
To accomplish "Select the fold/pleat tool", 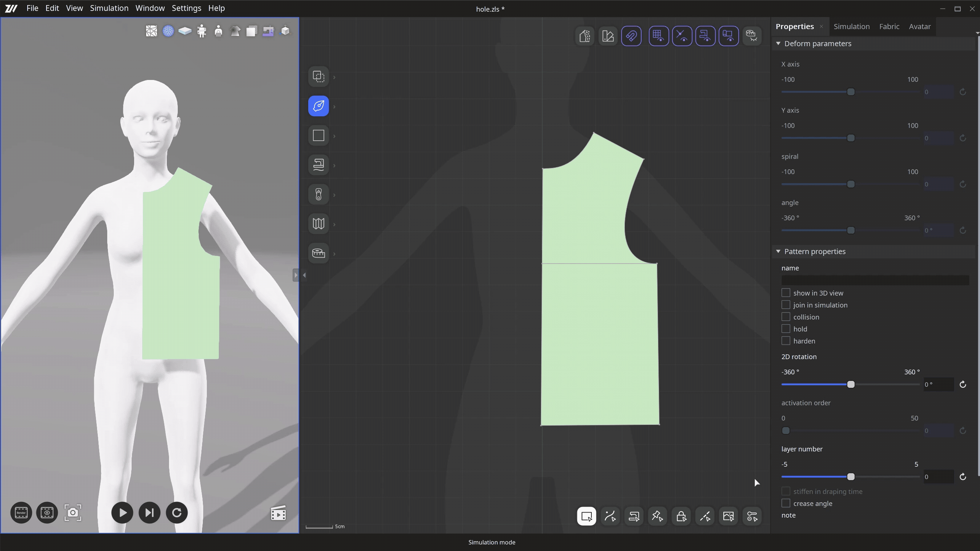I will (318, 224).
